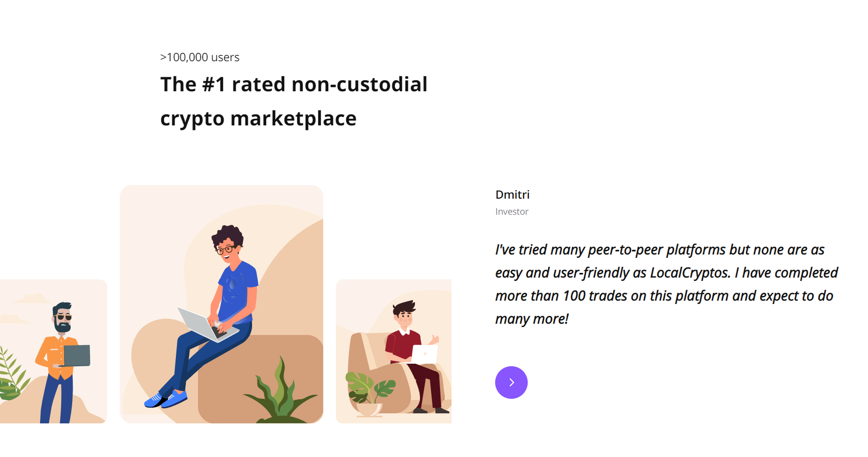Click the curly-haired man's eyeglasses
This screenshot has height=457, width=868.
[x=225, y=249]
